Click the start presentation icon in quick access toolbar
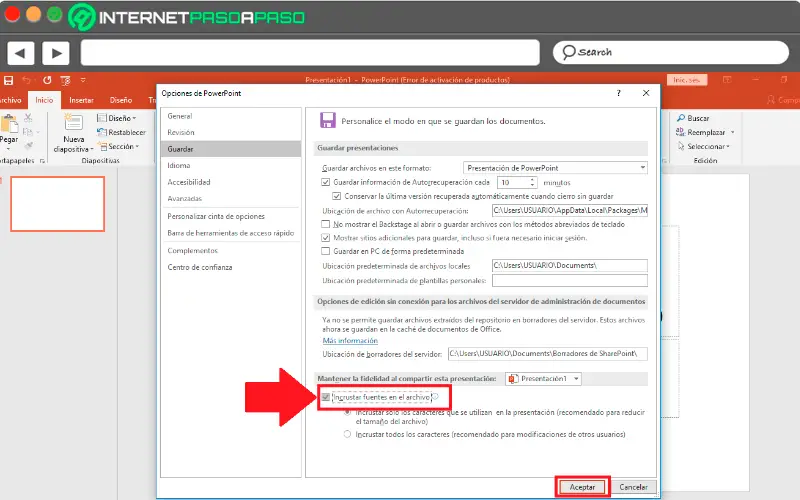Viewport: 800px width, 500px height. [x=65, y=80]
